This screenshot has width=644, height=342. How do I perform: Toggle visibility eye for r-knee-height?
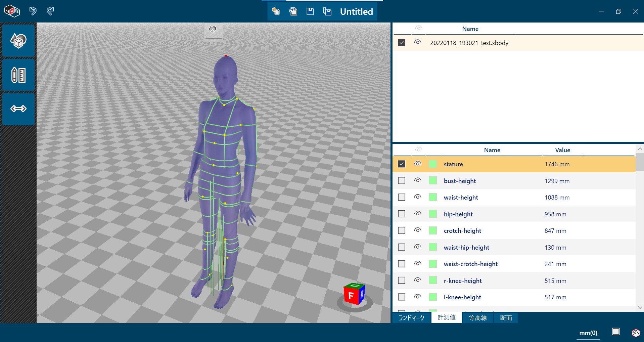click(418, 280)
